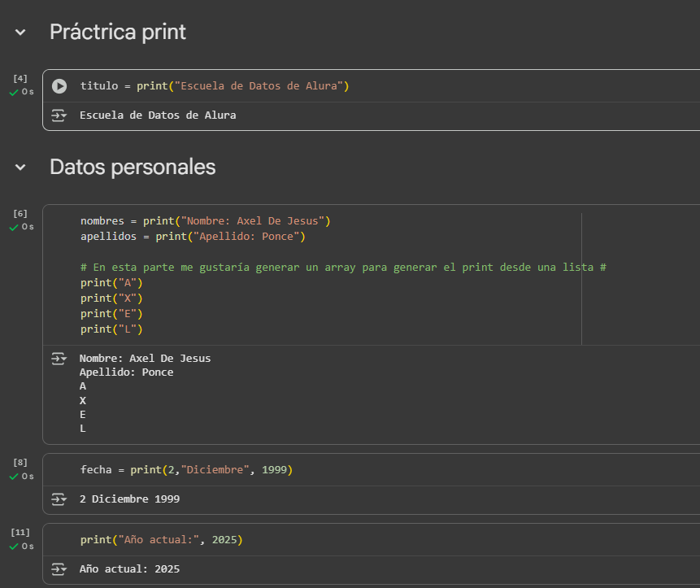
Task: Select the "Datos personales" heading text
Action: coord(133,168)
